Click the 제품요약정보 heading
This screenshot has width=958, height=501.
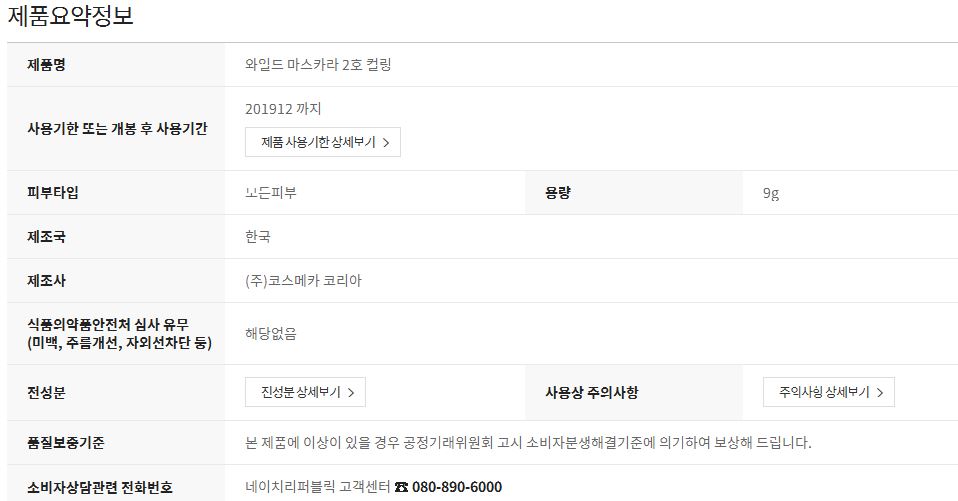(x=71, y=15)
